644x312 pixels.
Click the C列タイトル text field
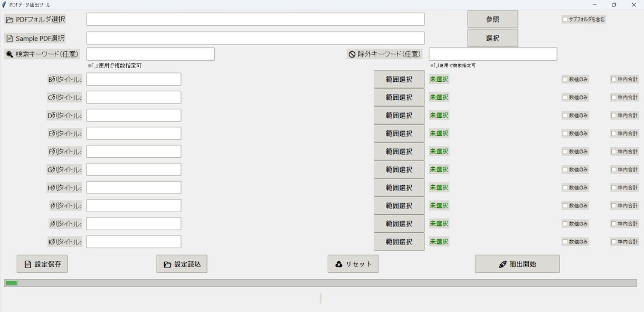134,97
